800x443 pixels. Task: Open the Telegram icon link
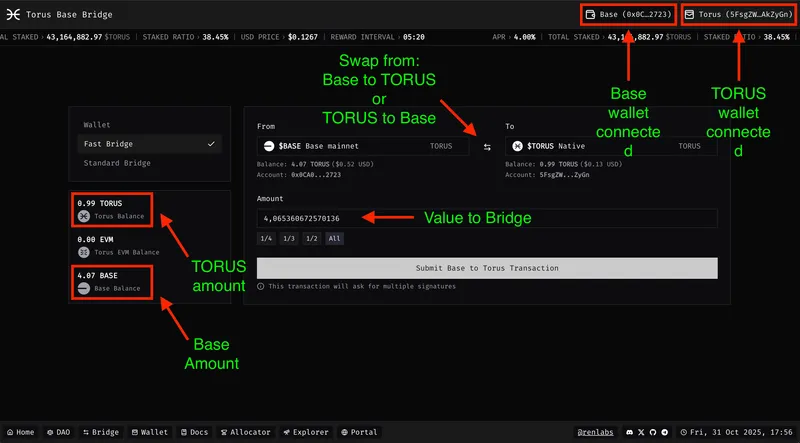coord(666,432)
